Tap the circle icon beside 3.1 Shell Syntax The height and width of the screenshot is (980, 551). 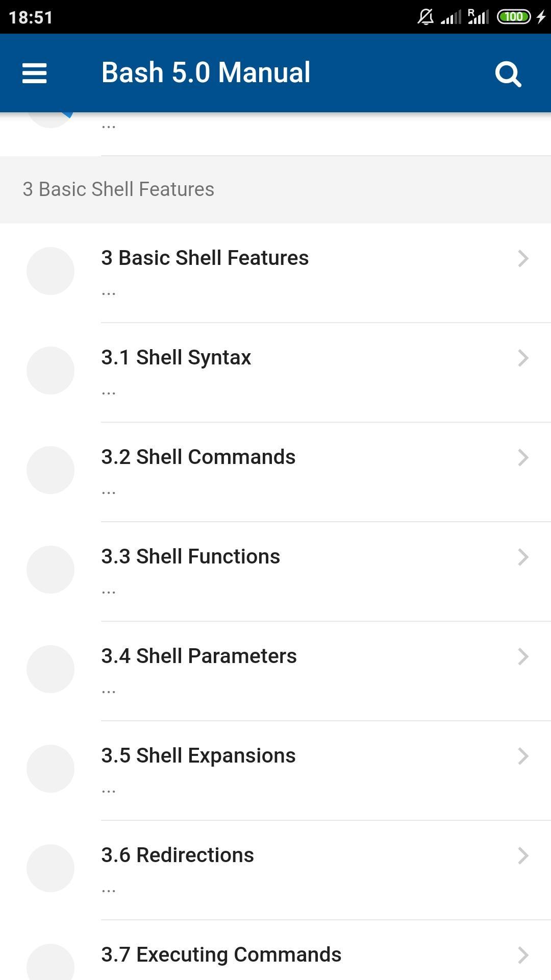click(51, 371)
